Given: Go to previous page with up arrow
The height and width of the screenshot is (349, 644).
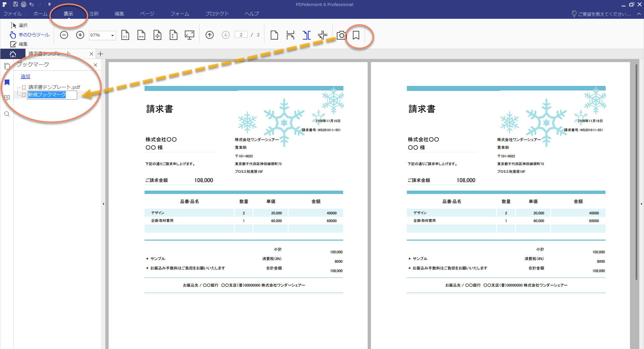Looking at the screenshot, I should tap(210, 35).
